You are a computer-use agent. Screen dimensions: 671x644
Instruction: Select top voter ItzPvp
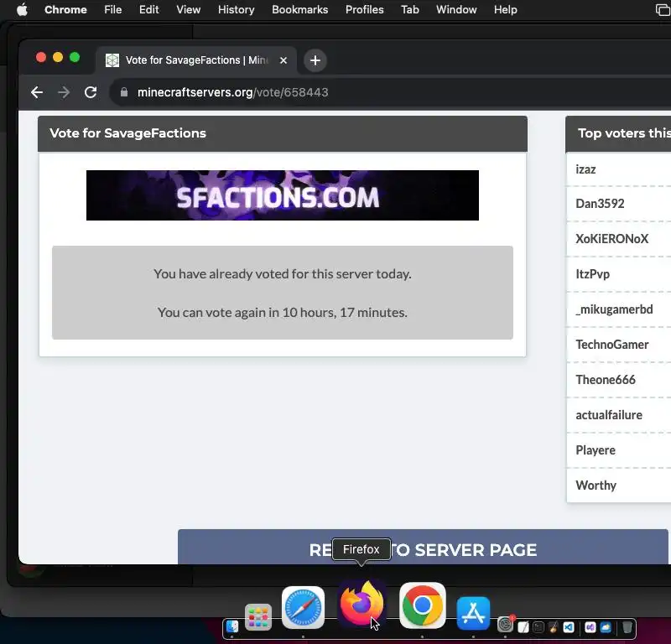click(593, 274)
